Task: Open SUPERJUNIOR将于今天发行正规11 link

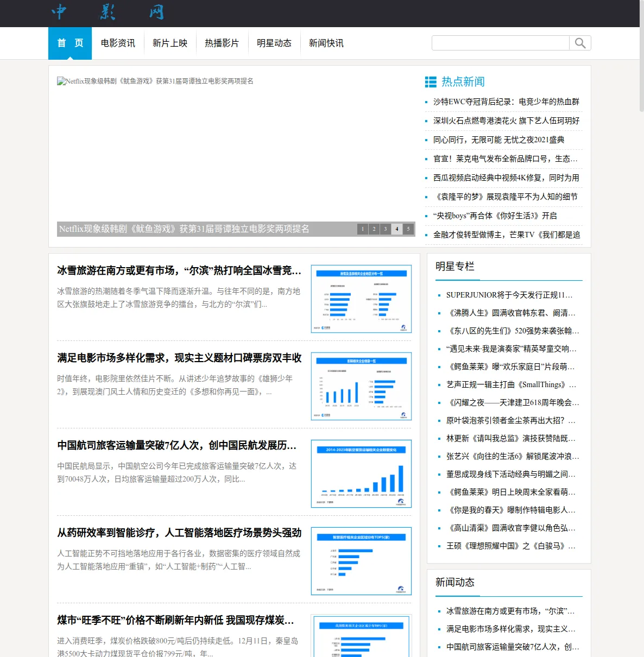Action: (x=509, y=295)
